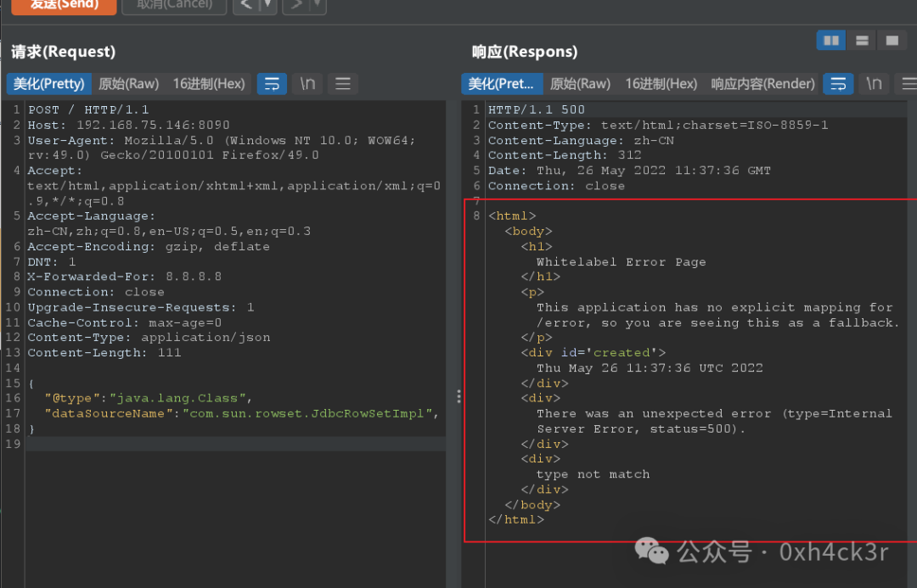
Task: Click the "Accept-Encoding: gzip, deflate" line
Action: tap(149, 246)
